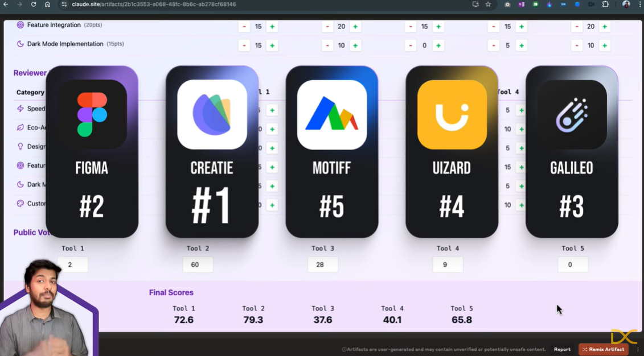
Task: Click the Uizard logo card
Action: pos(452,152)
